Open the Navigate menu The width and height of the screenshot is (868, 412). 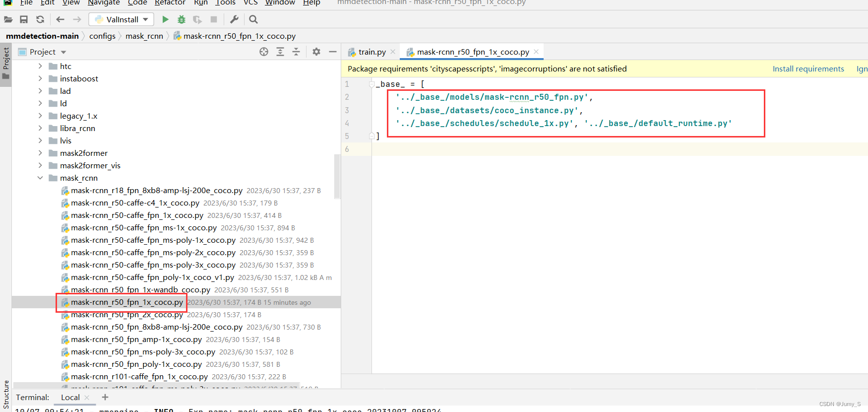point(104,2)
